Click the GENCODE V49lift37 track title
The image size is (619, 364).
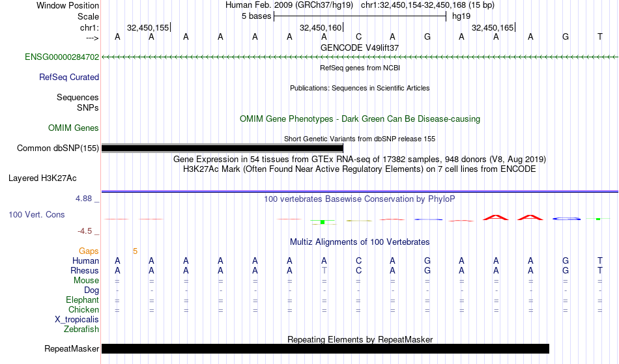click(x=360, y=48)
